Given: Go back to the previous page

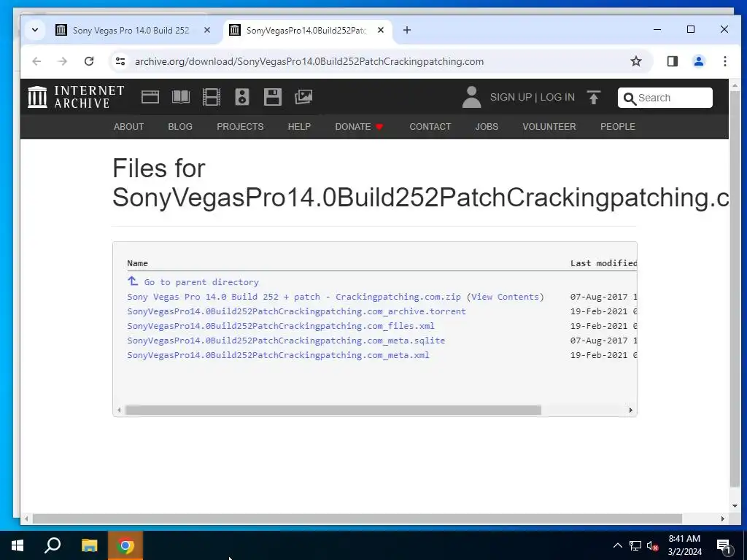Looking at the screenshot, I should 36,61.
